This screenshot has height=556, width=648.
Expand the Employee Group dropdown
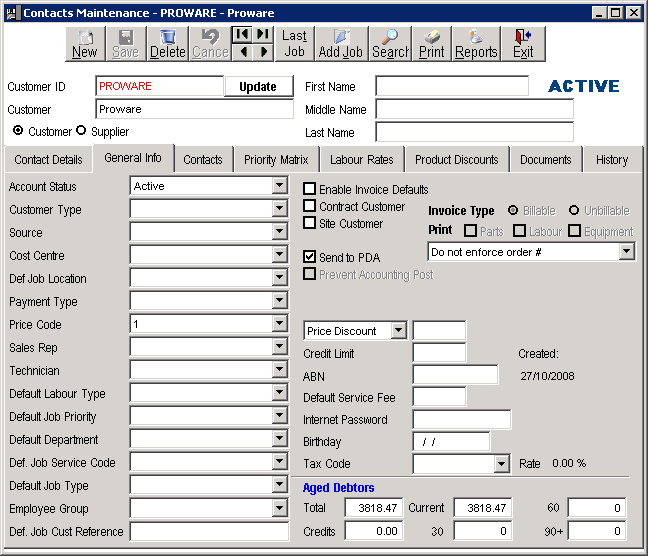point(280,508)
